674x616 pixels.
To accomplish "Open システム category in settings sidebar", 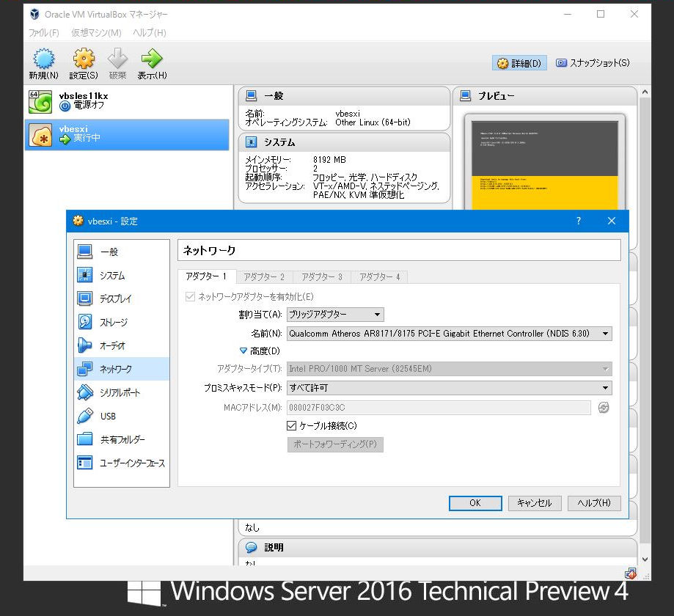I will [122, 275].
